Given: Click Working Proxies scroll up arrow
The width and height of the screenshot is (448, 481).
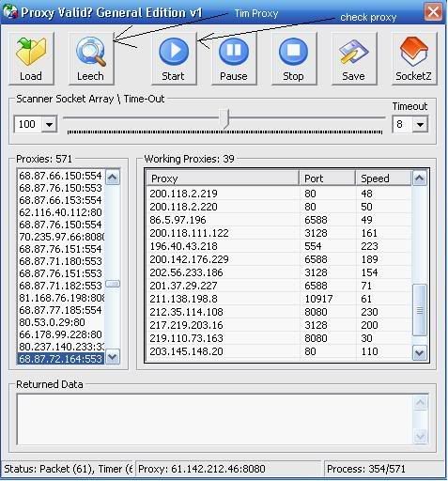Looking at the screenshot, I should click(420, 178).
